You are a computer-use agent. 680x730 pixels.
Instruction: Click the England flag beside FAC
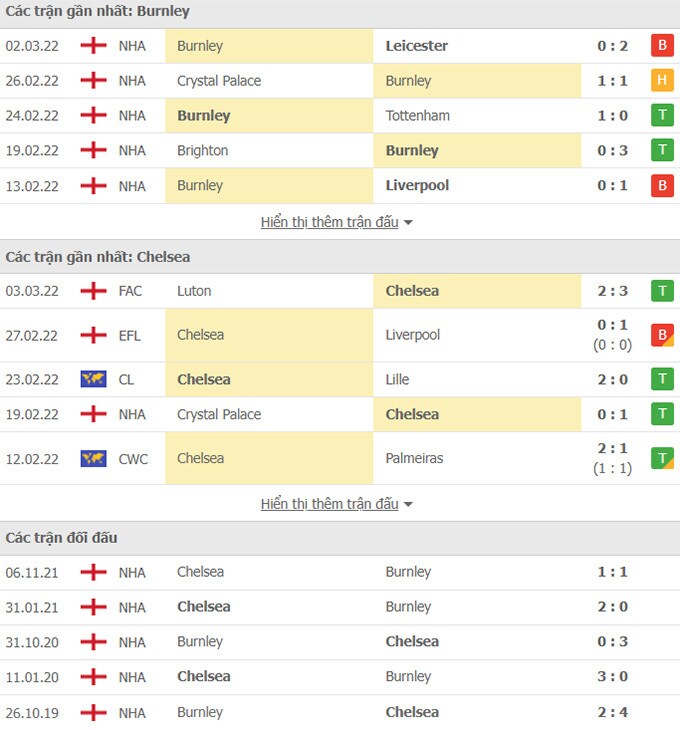pyautogui.click(x=93, y=291)
